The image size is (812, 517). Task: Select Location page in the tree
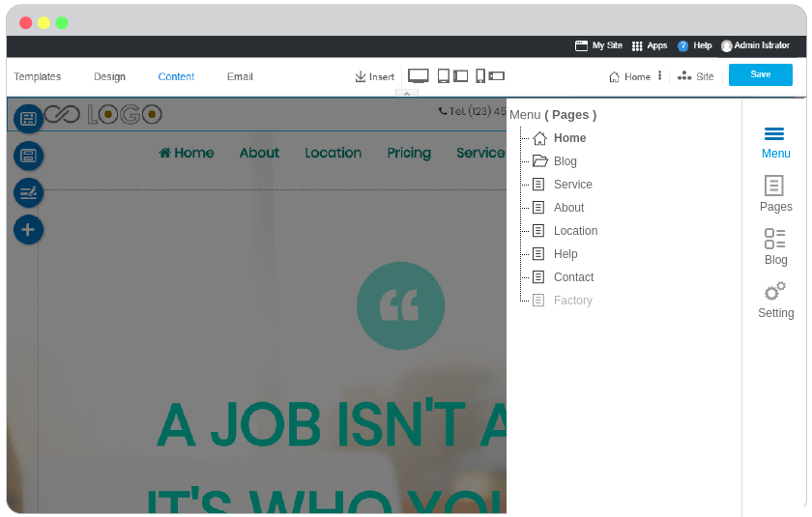pyautogui.click(x=575, y=231)
